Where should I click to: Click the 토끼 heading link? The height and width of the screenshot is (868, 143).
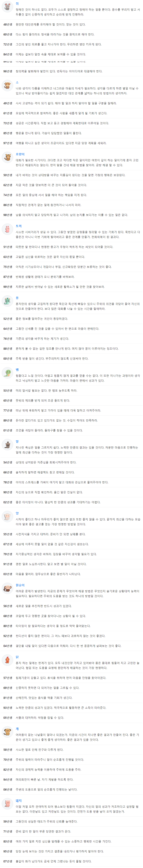(x=19, y=226)
